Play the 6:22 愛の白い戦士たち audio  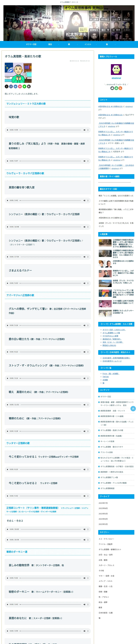(x=8, y=352)
